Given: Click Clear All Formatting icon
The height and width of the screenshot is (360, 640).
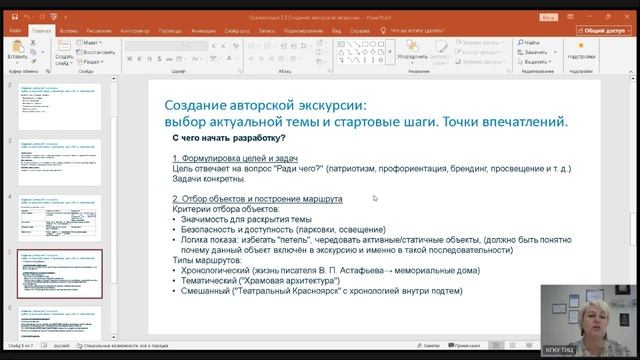Looking at the screenshot, I should click(236, 46).
